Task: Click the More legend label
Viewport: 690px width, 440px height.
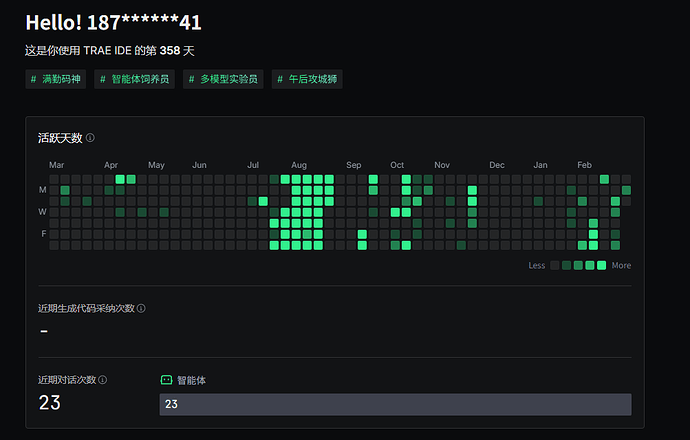Action: pos(621,265)
